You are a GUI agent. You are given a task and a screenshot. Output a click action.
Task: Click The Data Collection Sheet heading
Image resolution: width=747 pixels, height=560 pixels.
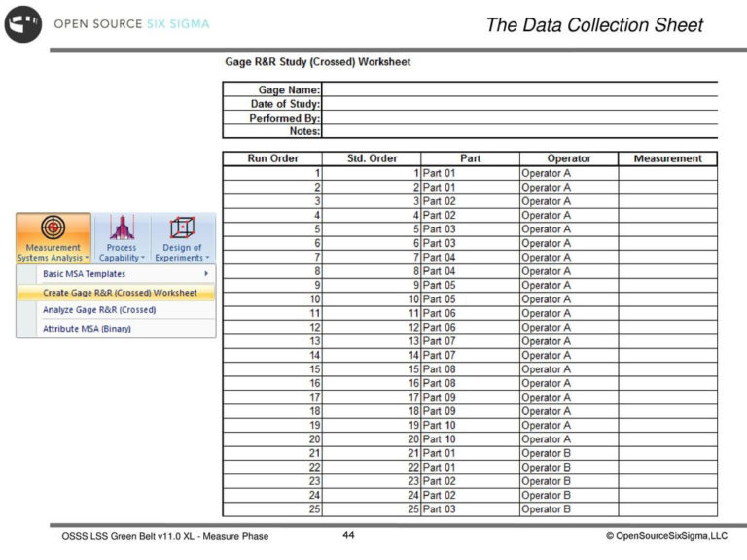(594, 25)
